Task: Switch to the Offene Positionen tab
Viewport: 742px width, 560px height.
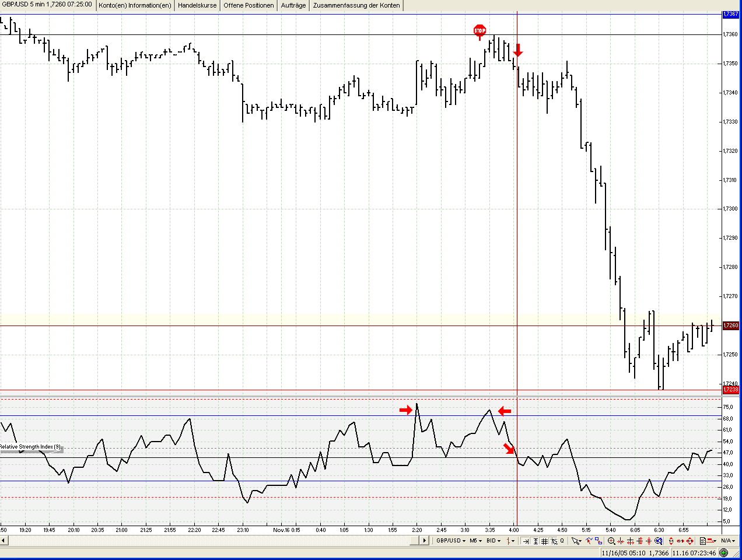Action: tap(249, 5)
